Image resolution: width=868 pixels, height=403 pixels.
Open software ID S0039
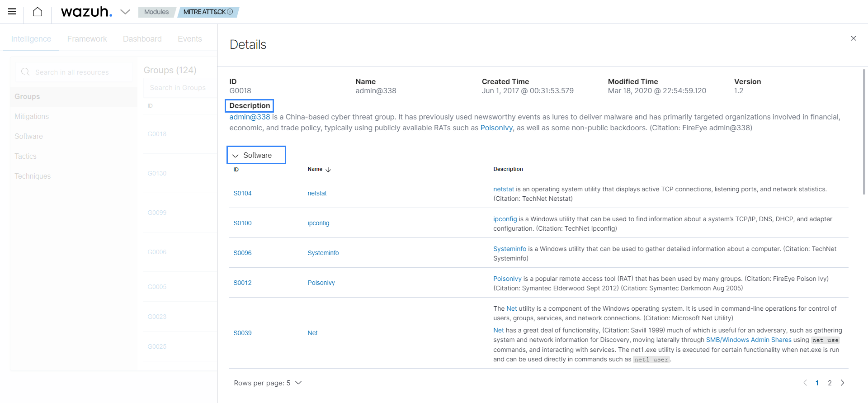pyautogui.click(x=242, y=333)
